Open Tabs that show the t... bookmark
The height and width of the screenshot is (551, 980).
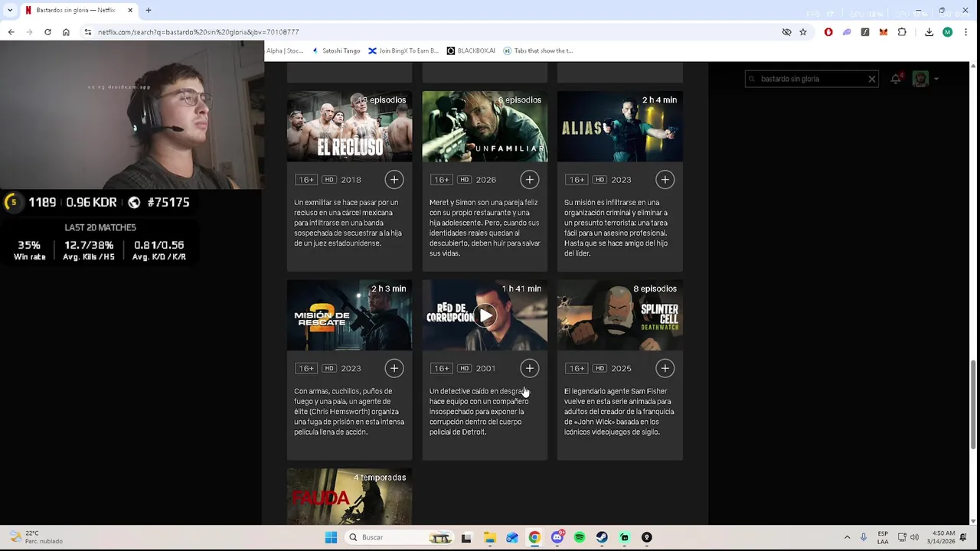(538, 51)
